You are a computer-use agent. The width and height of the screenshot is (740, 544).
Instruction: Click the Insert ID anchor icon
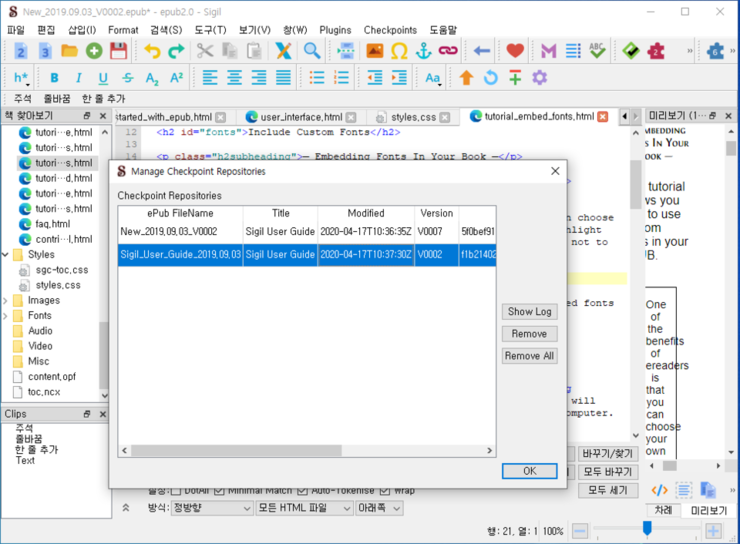coord(423,50)
